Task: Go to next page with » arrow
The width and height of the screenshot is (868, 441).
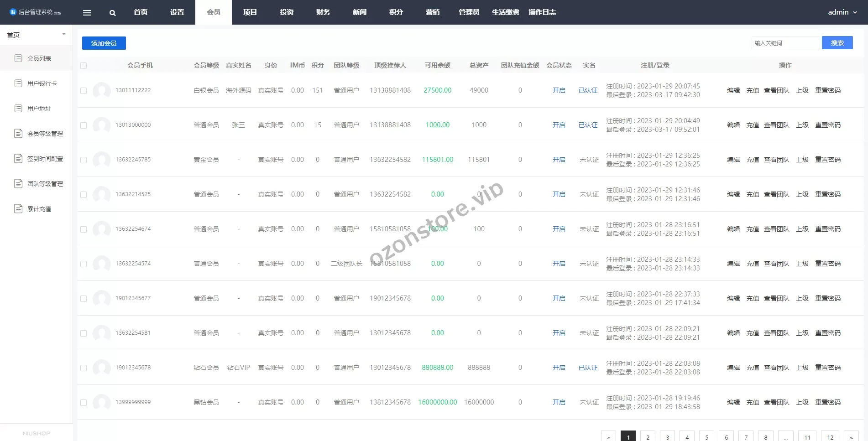Action: 851,437
